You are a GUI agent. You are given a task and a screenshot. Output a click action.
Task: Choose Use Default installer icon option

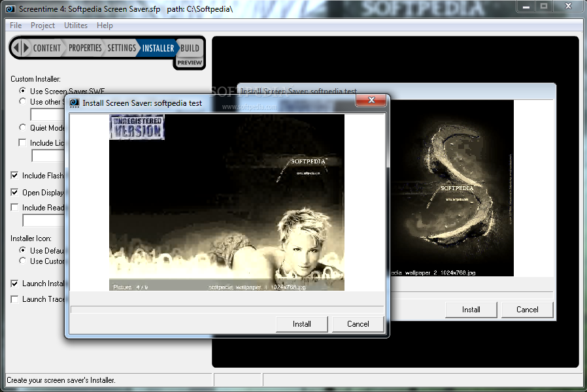pyautogui.click(x=22, y=250)
